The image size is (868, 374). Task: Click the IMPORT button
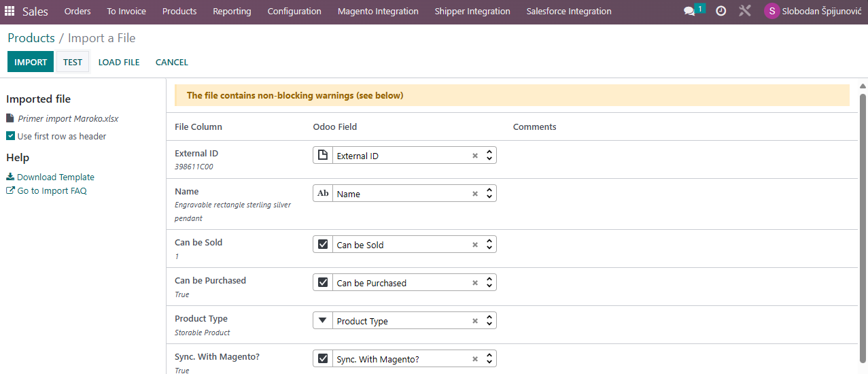pos(31,62)
